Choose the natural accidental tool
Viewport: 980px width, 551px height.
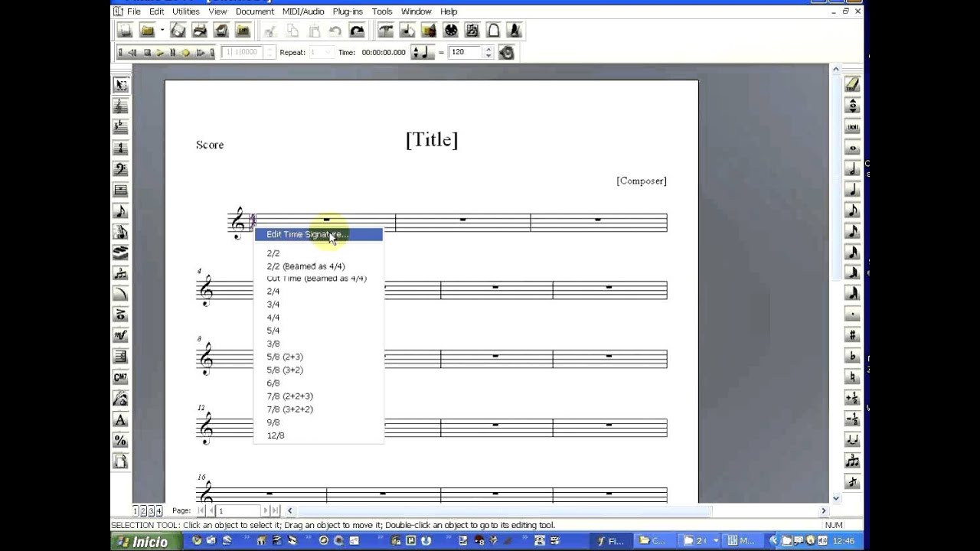click(852, 377)
